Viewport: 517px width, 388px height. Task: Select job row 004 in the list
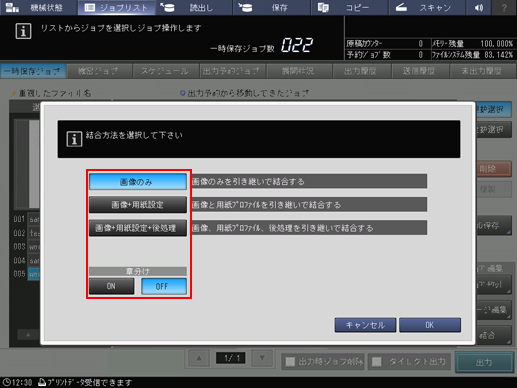[27, 260]
